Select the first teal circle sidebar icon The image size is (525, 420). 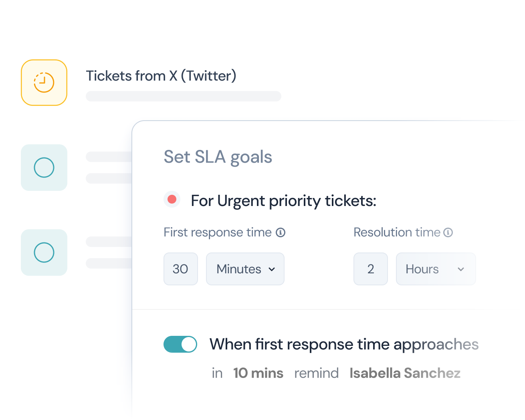click(x=44, y=168)
